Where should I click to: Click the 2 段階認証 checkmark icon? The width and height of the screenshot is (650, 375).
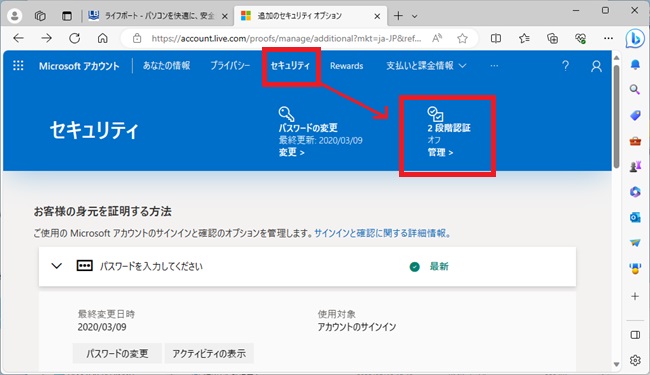point(435,114)
